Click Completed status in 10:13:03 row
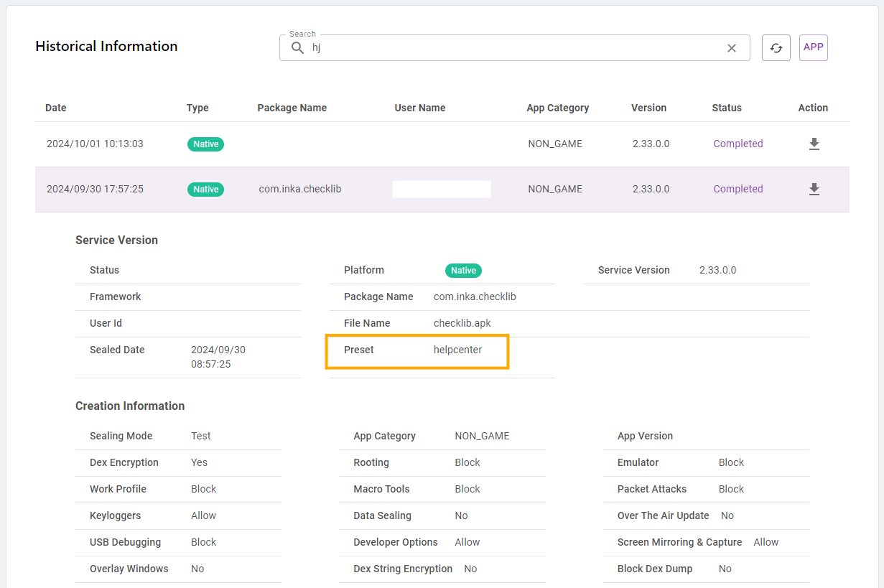 738,144
